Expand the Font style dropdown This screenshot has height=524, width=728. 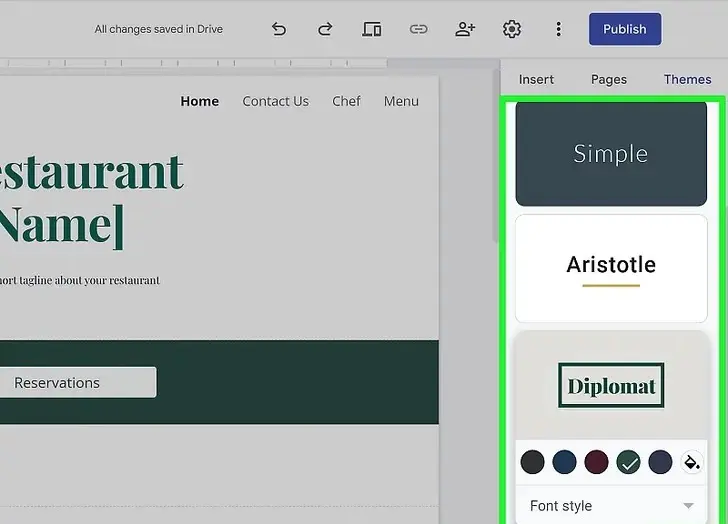click(x=611, y=506)
